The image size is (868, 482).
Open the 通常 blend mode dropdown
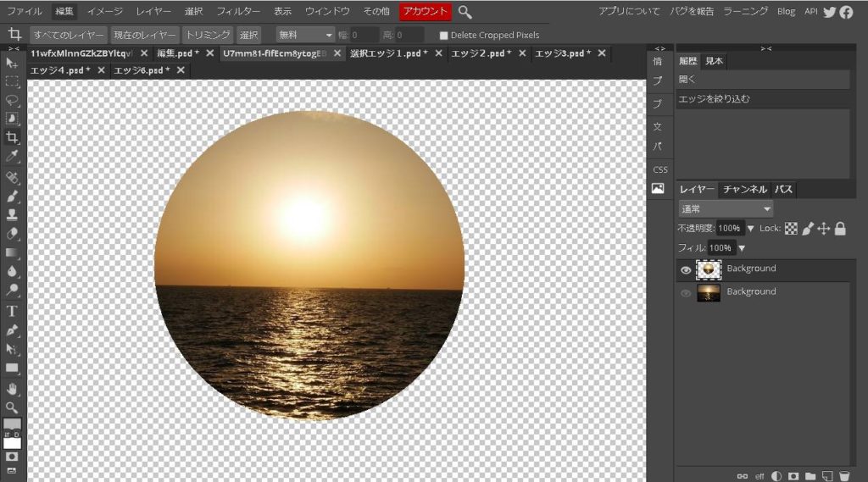coord(726,209)
